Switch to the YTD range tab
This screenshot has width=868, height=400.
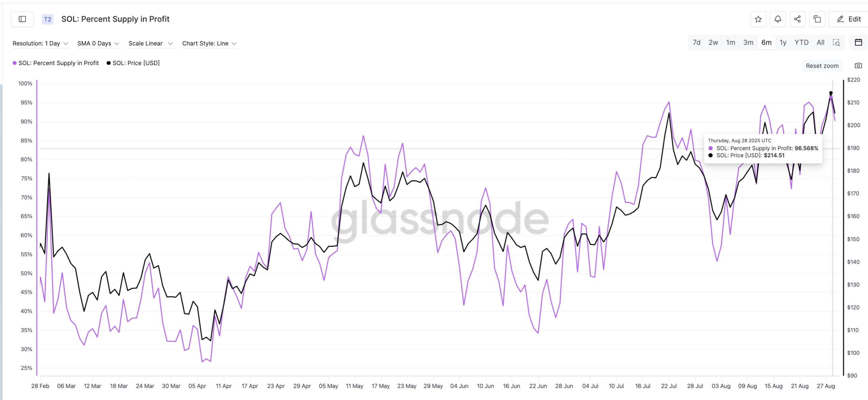801,42
